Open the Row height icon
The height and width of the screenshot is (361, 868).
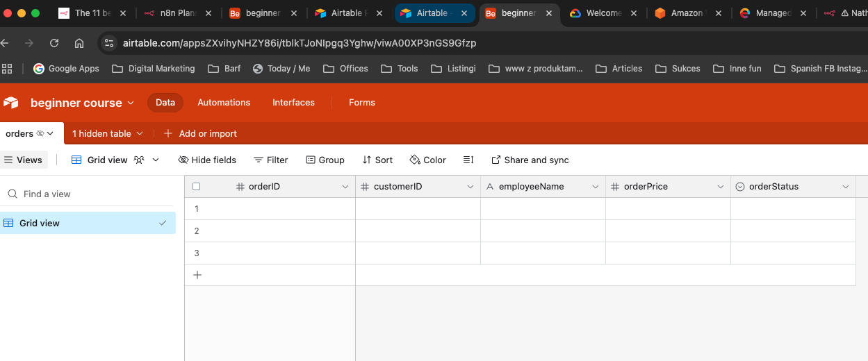pos(468,160)
